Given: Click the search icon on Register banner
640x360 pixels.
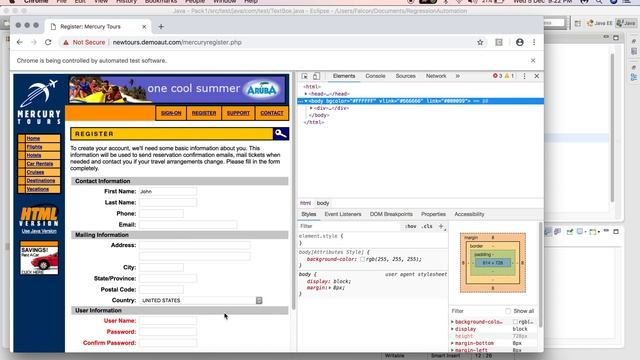Looking at the screenshot, I should pyautogui.click(x=281, y=134).
